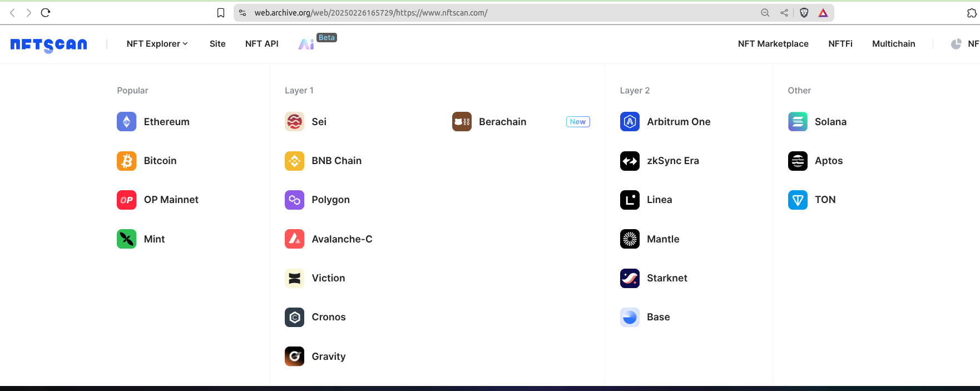
Task: Click the Sei chain icon
Action: tap(294, 122)
